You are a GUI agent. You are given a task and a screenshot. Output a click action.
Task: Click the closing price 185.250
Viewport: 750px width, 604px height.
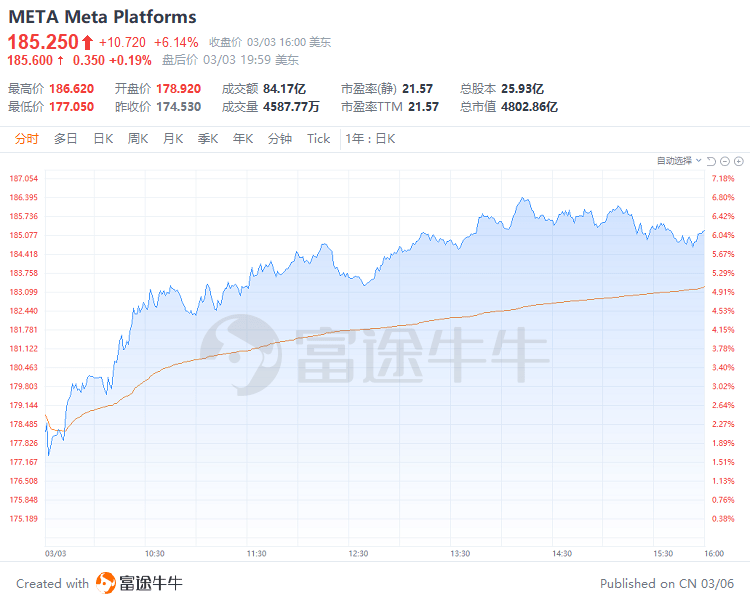tap(43, 42)
